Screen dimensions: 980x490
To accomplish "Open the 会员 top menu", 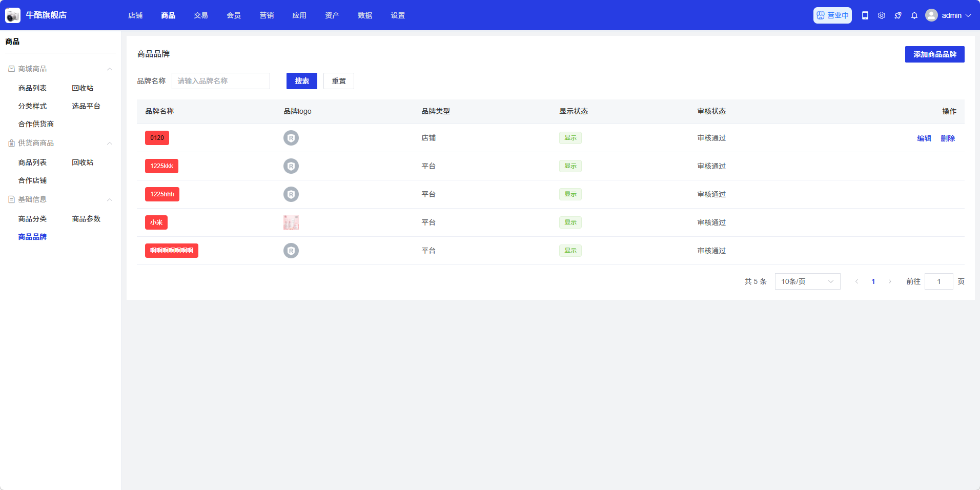I will pyautogui.click(x=234, y=15).
